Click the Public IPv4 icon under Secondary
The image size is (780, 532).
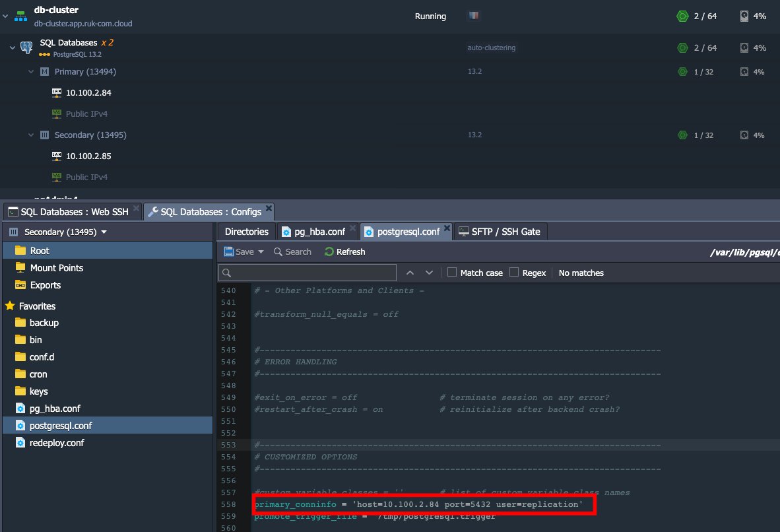[57, 177]
